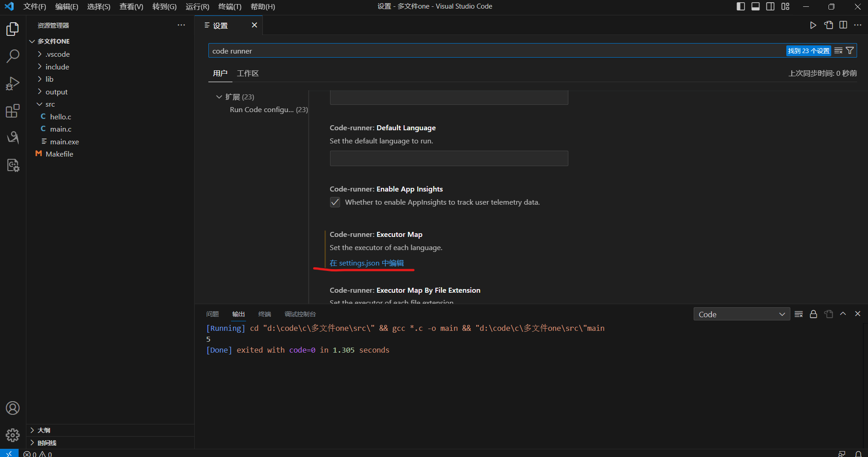Open output in editor icon

click(829, 314)
